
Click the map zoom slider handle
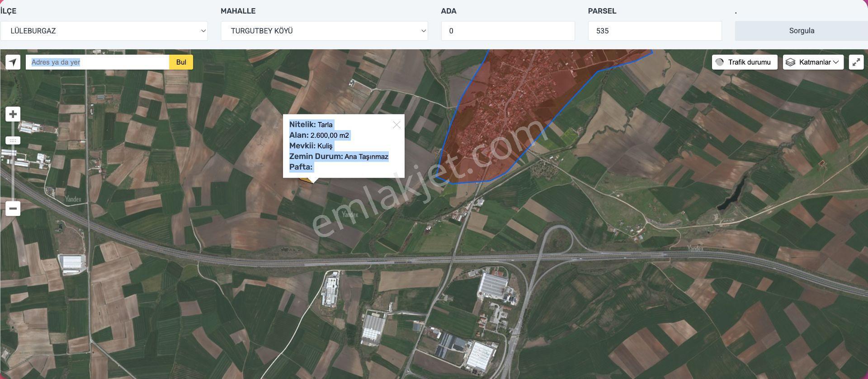click(13, 140)
